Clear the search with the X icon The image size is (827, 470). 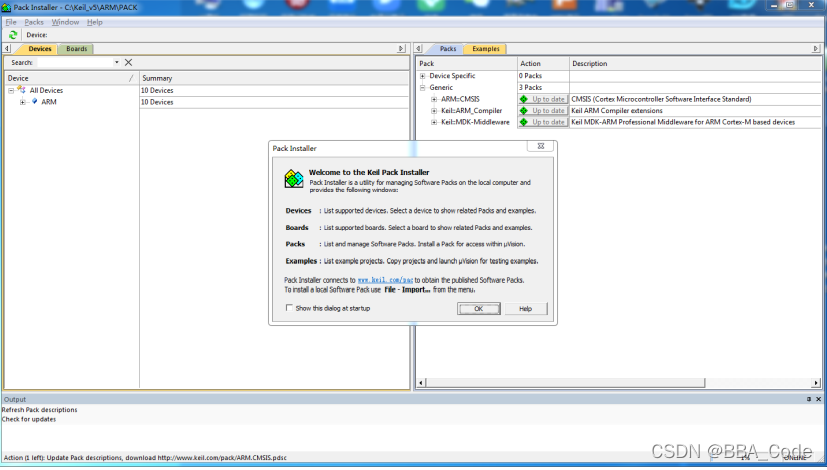128,62
